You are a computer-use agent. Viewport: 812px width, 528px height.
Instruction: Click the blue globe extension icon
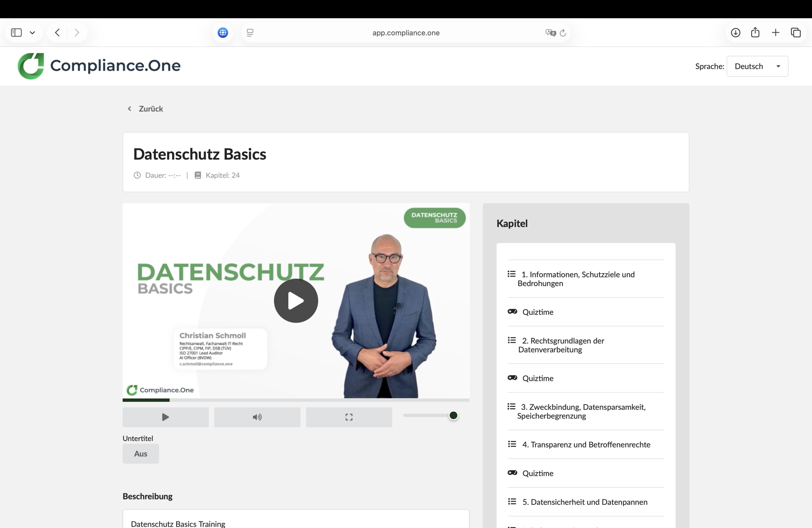223,32
